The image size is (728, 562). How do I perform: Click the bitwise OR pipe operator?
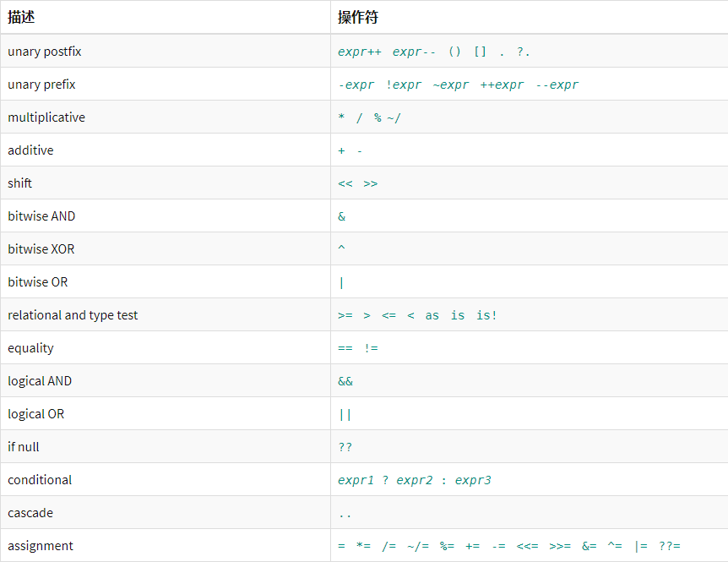pyautogui.click(x=341, y=282)
